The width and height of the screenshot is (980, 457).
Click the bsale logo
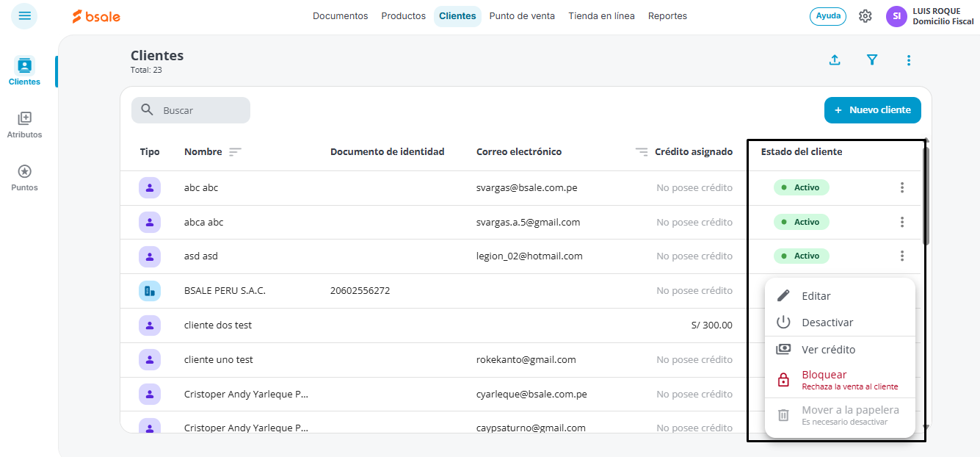pyautogui.click(x=96, y=16)
